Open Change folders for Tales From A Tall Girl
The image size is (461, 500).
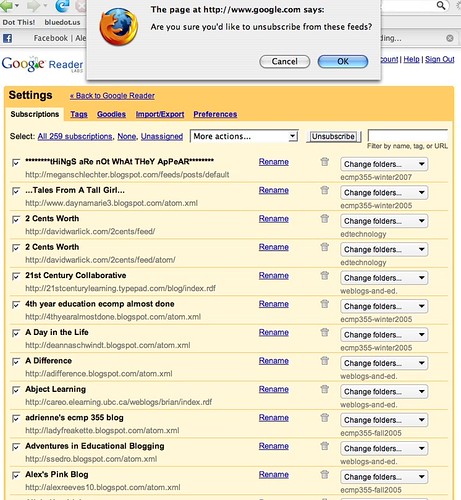384,193
